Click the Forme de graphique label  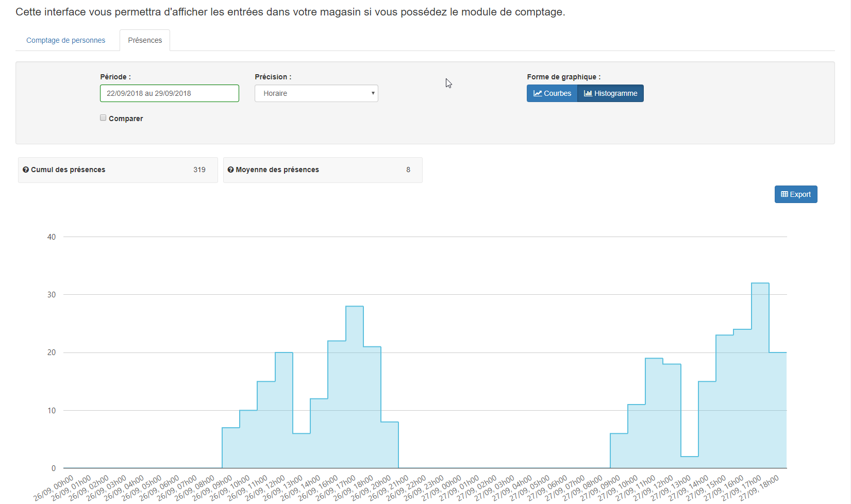point(564,77)
